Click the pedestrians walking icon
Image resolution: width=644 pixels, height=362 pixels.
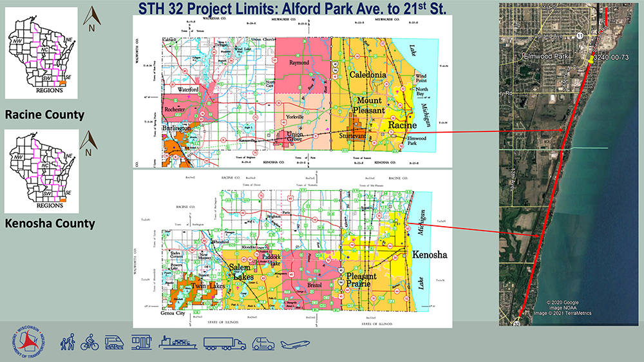[x=68, y=341]
